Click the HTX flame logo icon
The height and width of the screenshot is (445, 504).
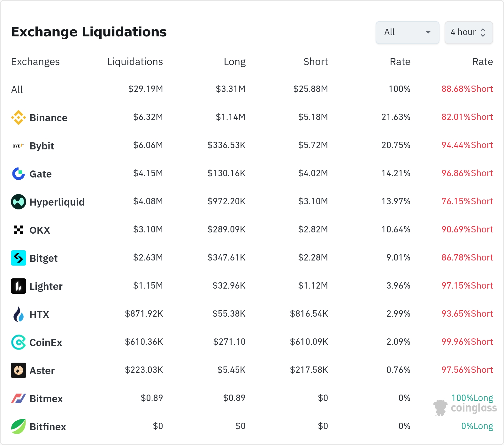[x=19, y=314]
